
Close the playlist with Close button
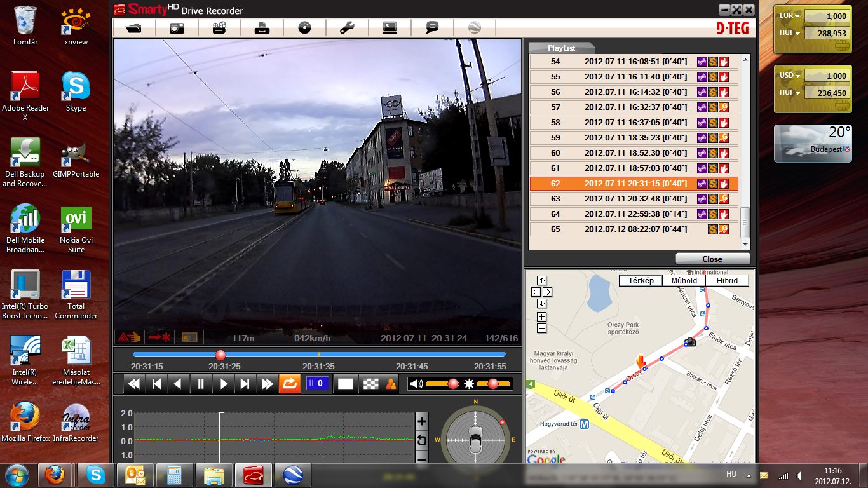[712, 259]
